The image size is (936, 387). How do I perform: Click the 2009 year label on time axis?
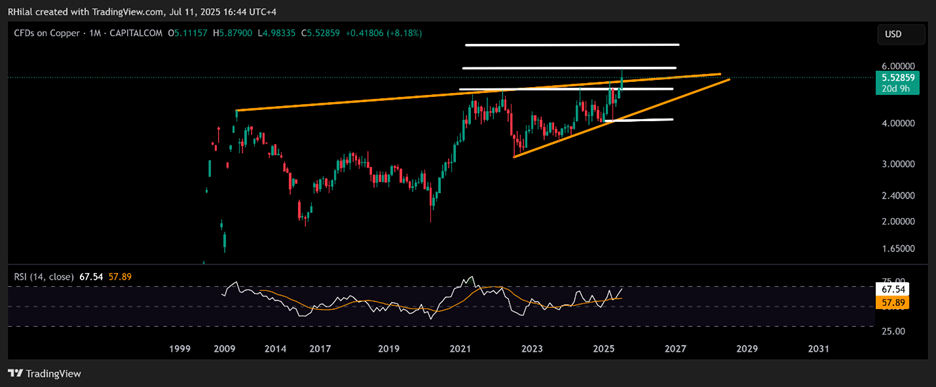click(223, 348)
